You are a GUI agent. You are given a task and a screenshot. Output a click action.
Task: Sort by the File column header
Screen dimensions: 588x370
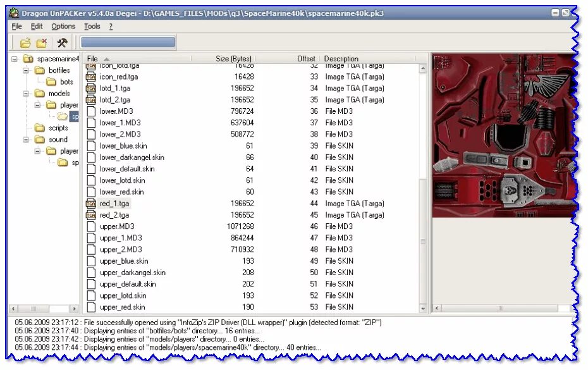coord(137,59)
